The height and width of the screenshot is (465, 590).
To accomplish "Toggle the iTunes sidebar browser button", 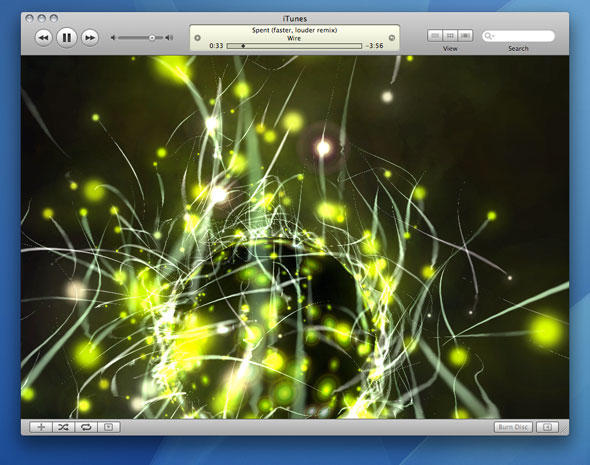I will pyautogui.click(x=547, y=427).
